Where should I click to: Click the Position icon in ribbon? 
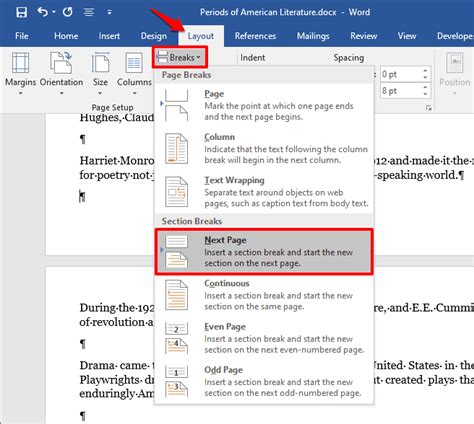pos(455,63)
